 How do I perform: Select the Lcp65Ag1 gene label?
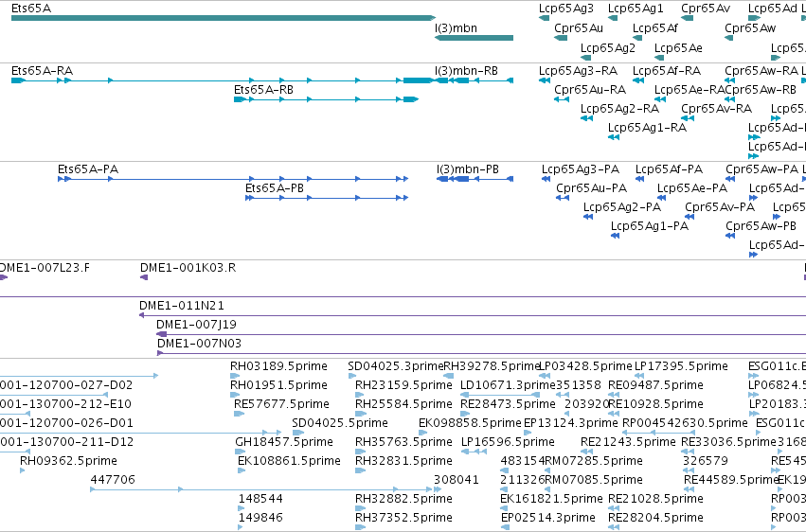point(636,9)
